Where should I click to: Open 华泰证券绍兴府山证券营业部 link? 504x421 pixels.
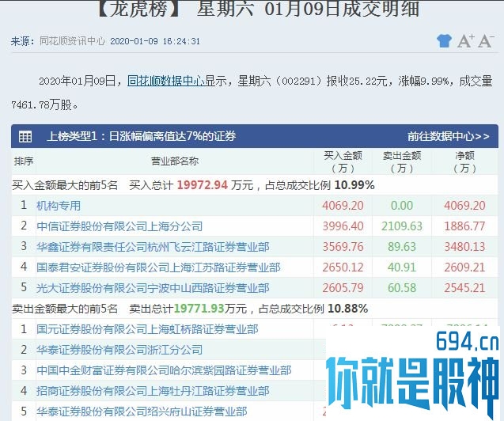(142, 412)
